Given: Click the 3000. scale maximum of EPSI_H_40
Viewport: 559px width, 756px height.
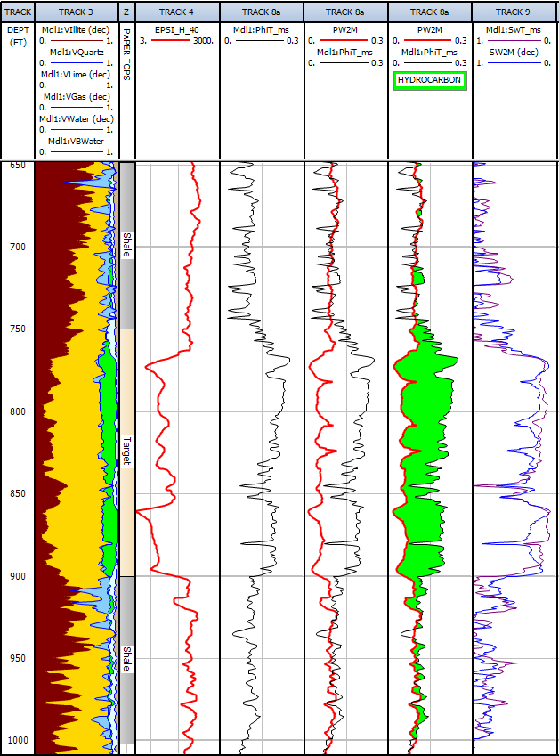Looking at the screenshot, I should [x=203, y=41].
